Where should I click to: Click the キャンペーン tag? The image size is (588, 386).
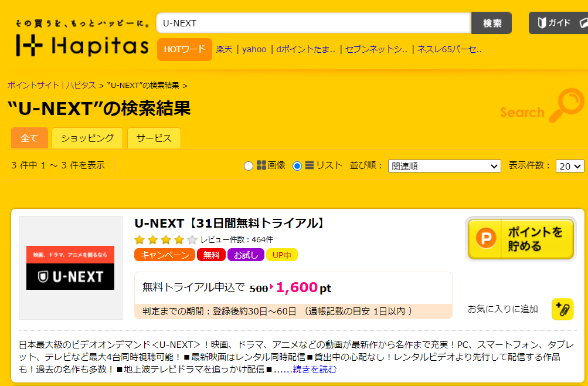tap(165, 255)
